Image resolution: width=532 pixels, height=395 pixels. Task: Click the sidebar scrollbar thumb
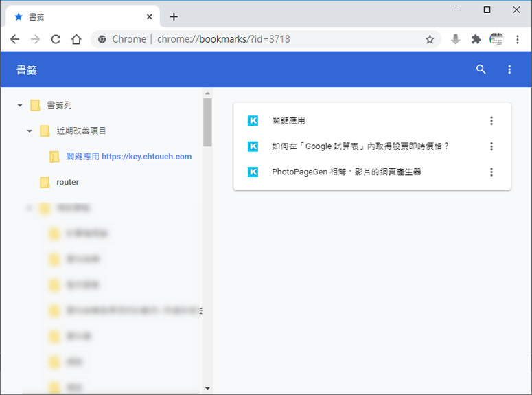click(x=207, y=122)
